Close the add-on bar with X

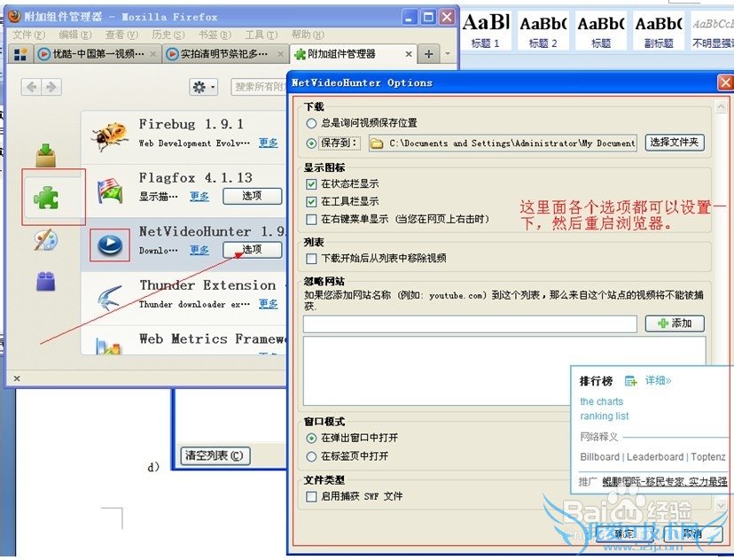point(17,378)
